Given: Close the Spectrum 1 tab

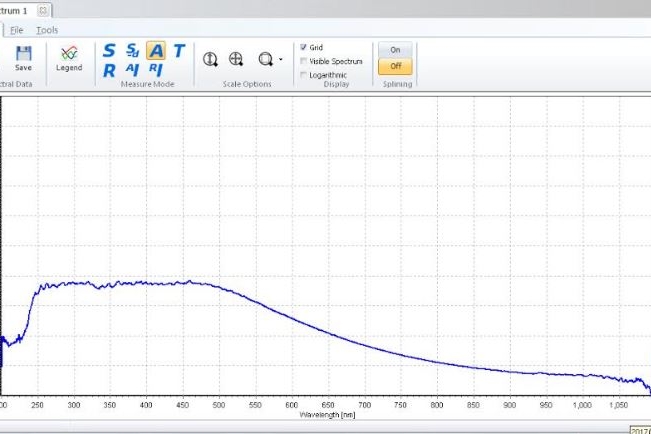Looking at the screenshot, I should coord(41,10).
